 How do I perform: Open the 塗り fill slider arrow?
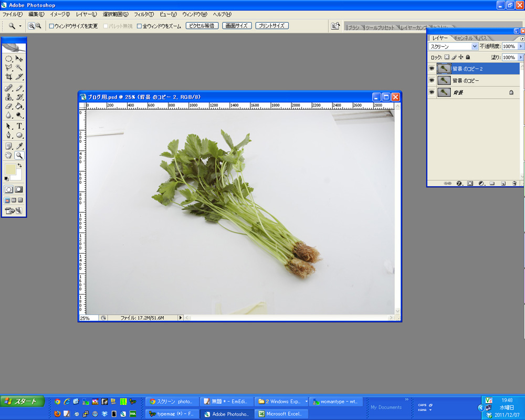520,57
